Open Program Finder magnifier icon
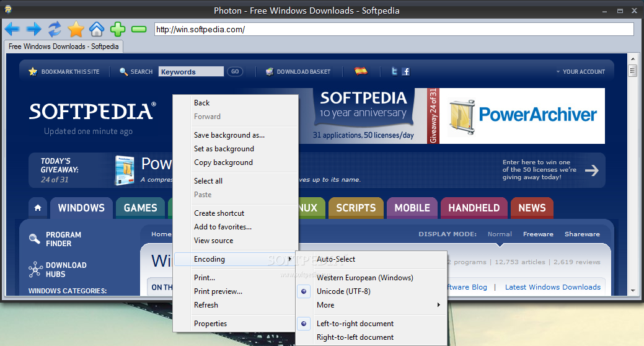The height and width of the screenshot is (346, 644). (35, 239)
